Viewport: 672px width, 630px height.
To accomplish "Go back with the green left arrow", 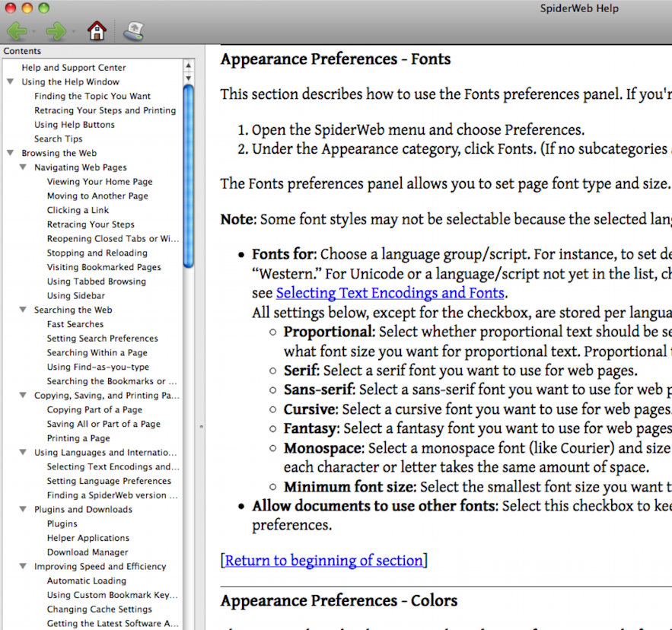I will [x=18, y=31].
